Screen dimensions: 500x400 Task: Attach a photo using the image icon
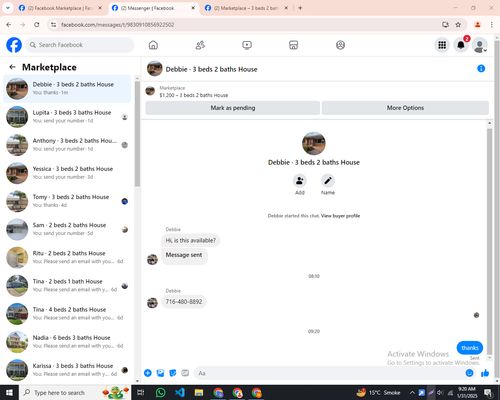coord(160,373)
